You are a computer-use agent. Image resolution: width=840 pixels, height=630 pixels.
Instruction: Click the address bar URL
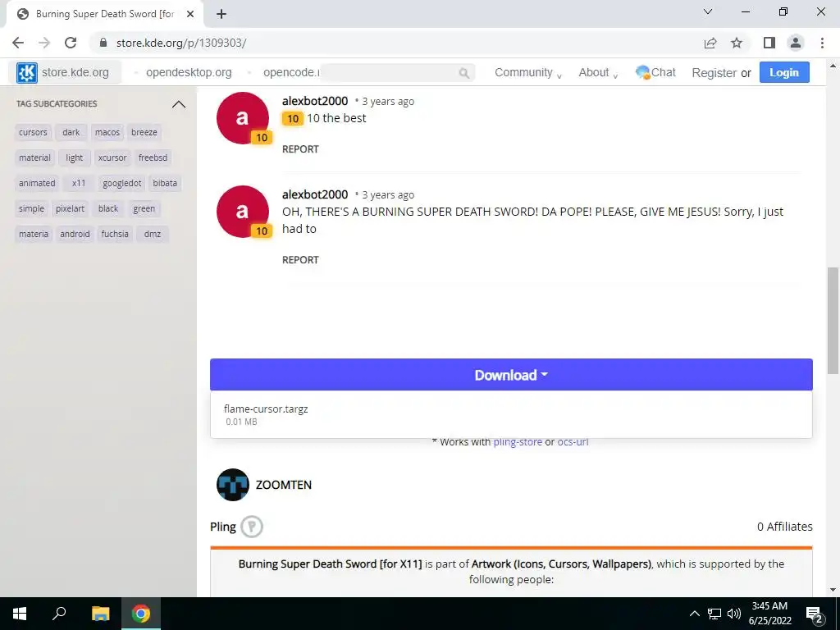[x=181, y=43]
